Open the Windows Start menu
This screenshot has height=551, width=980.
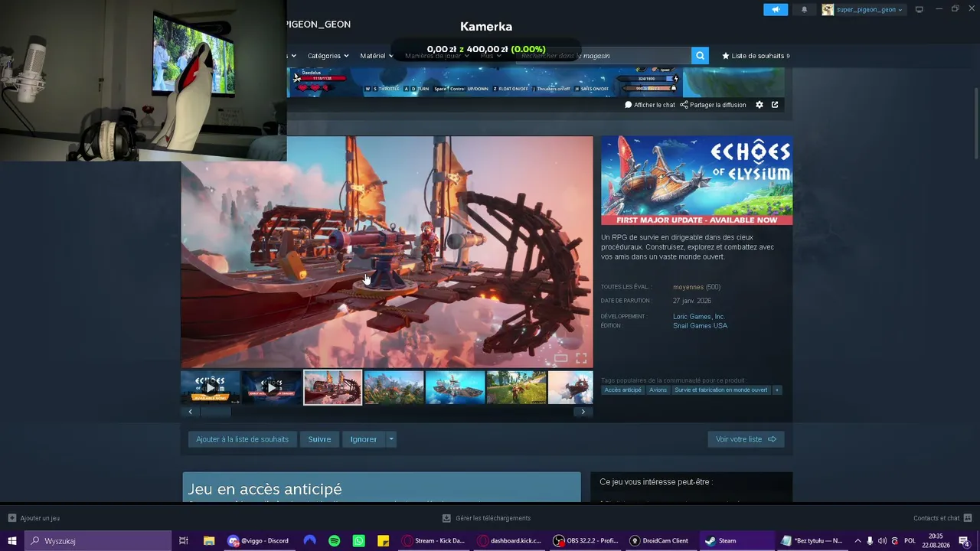(12, 541)
